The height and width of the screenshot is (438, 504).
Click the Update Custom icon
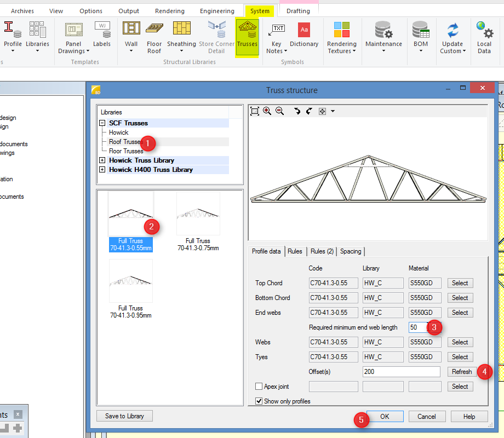click(x=453, y=36)
